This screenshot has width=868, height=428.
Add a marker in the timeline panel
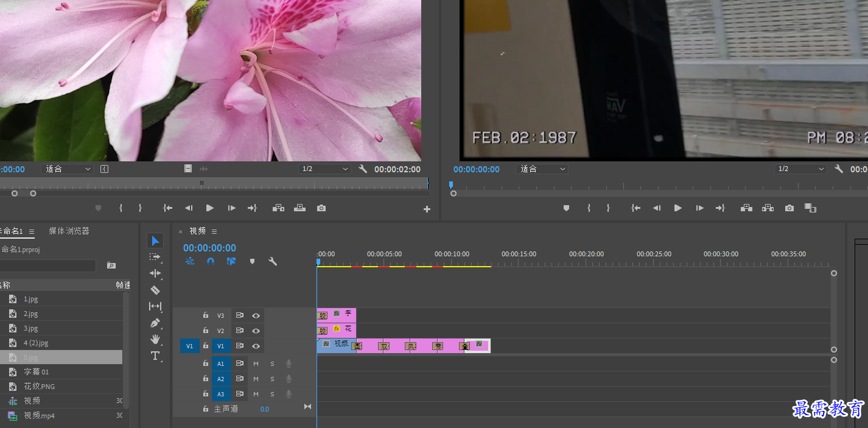click(252, 261)
